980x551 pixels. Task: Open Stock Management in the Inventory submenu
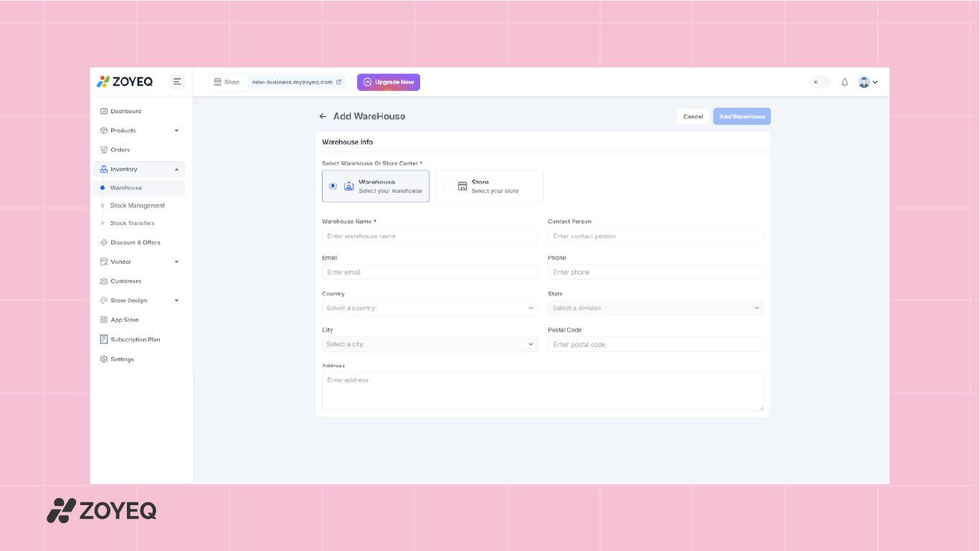pos(137,206)
